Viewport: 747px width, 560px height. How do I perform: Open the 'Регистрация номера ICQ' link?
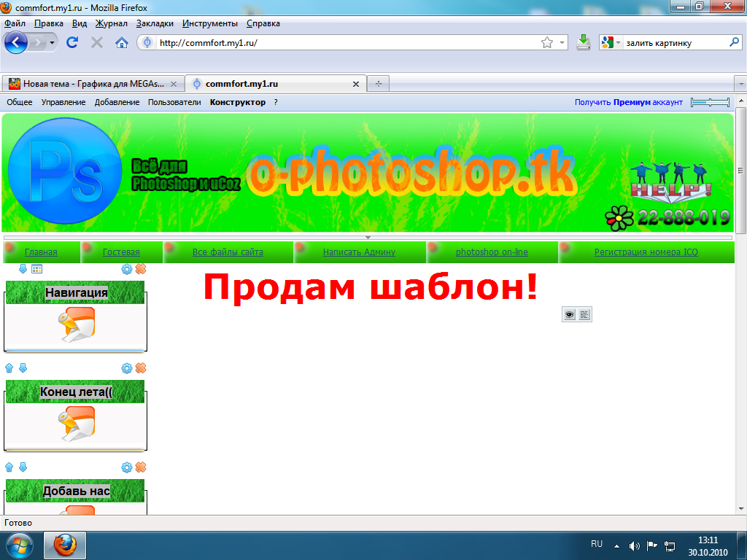pyautogui.click(x=646, y=252)
